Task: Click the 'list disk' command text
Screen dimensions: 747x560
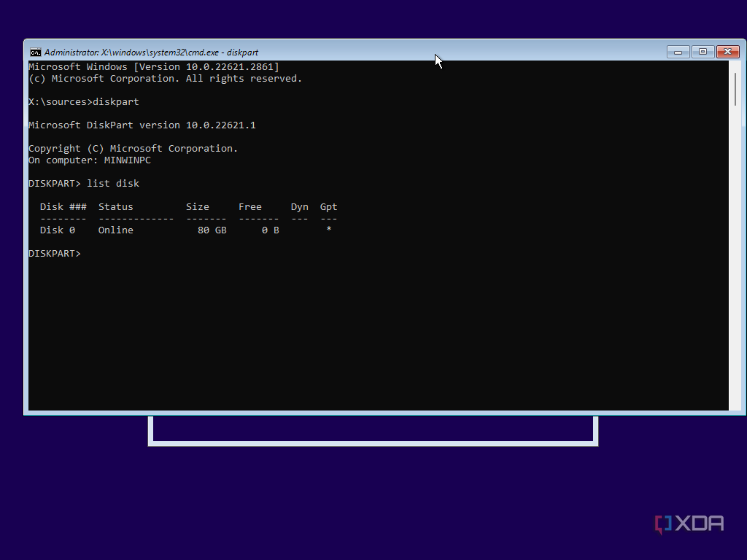Action: click(x=113, y=183)
